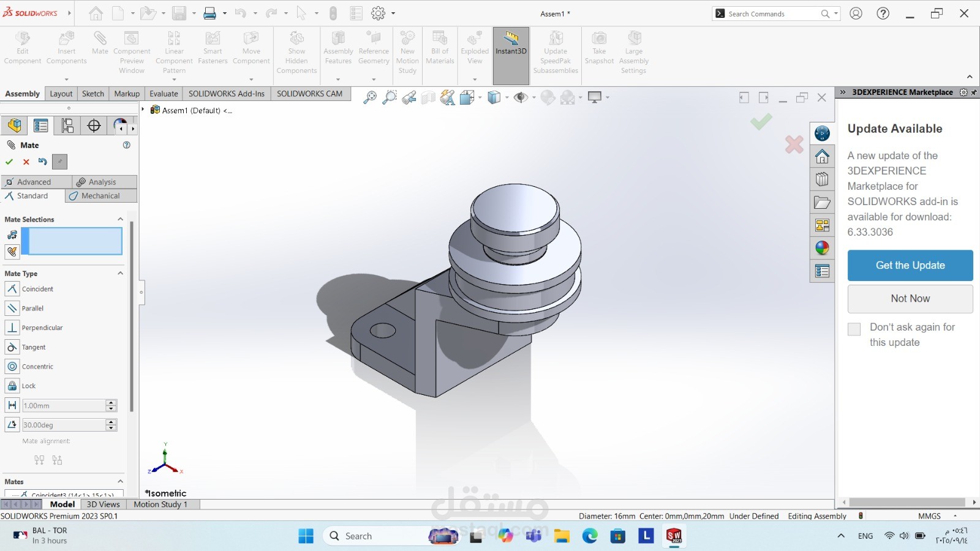Open SOLIDWORKS Resources home icon in task pane
The width and height of the screenshot is (980, 551).
822,156
